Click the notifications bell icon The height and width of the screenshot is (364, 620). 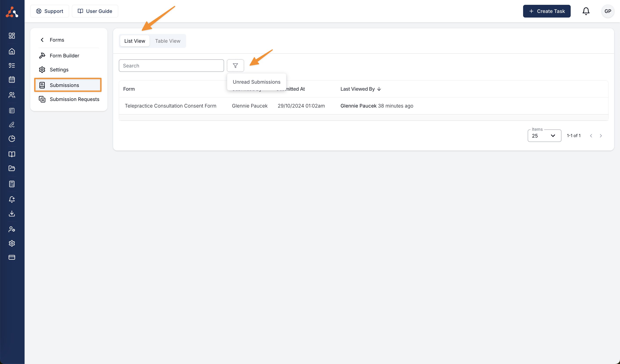point(586,11)
